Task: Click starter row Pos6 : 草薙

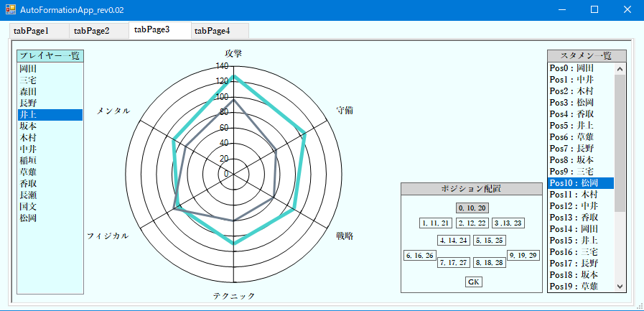Action: (x=581, y=136)
